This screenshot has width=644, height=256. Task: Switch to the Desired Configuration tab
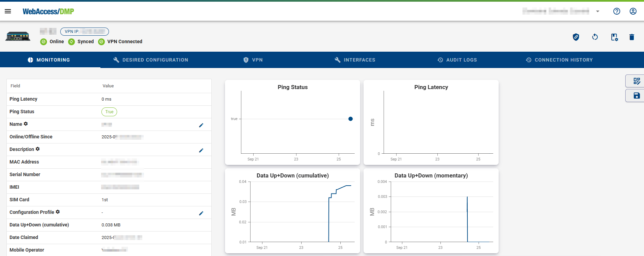[x=151, y=60]
